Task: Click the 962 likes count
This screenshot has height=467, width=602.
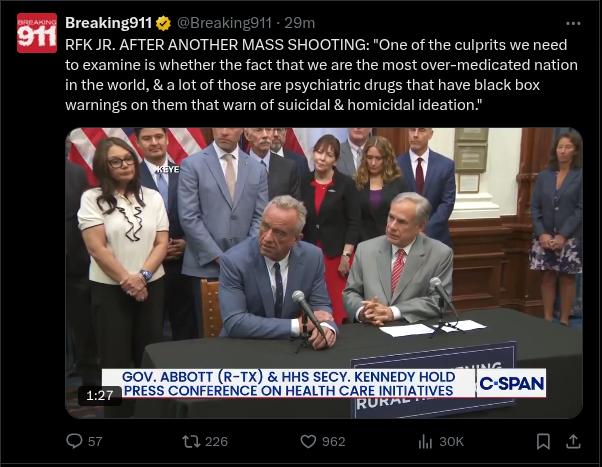Action: (x=334, y=442)
